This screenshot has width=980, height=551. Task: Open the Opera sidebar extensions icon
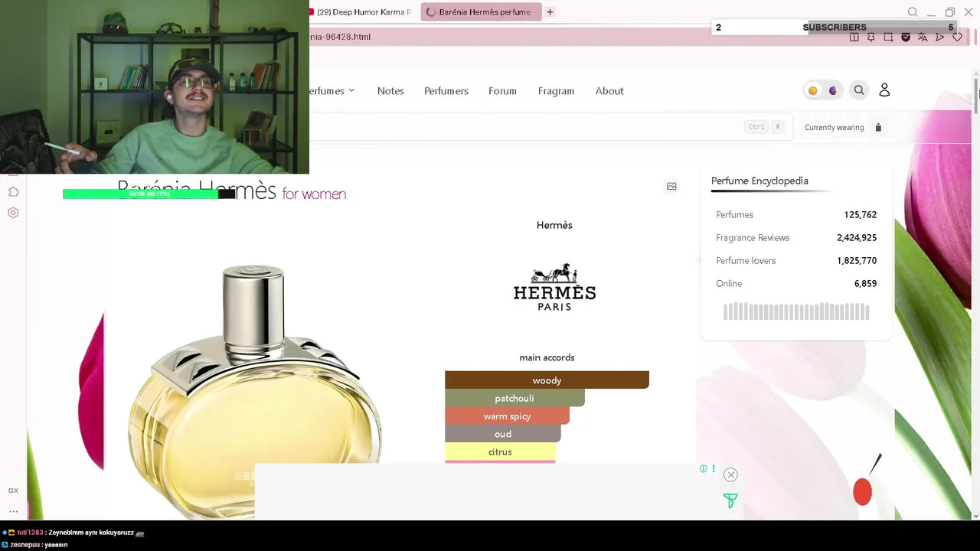coord(13,192)
